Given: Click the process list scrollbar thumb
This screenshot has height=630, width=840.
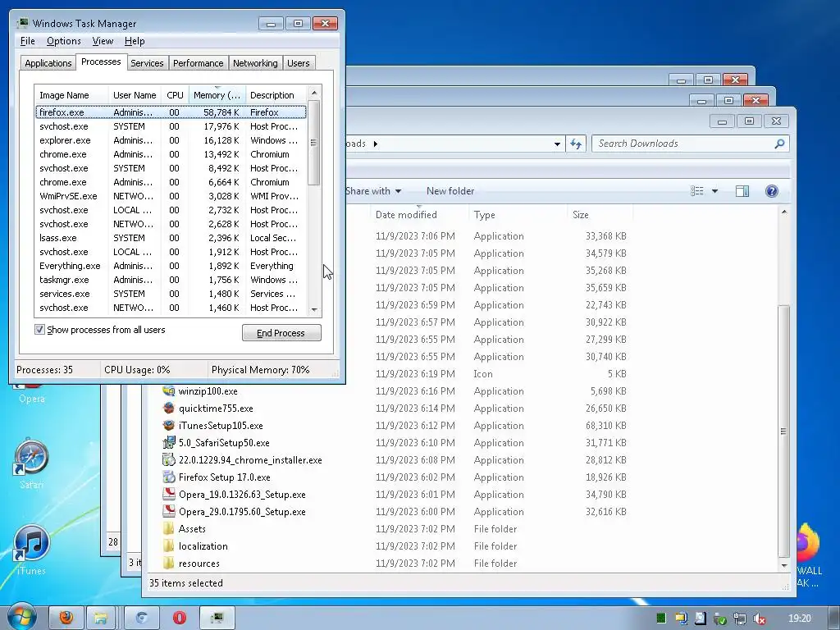Looking at the screenshot, I should 314,143.
